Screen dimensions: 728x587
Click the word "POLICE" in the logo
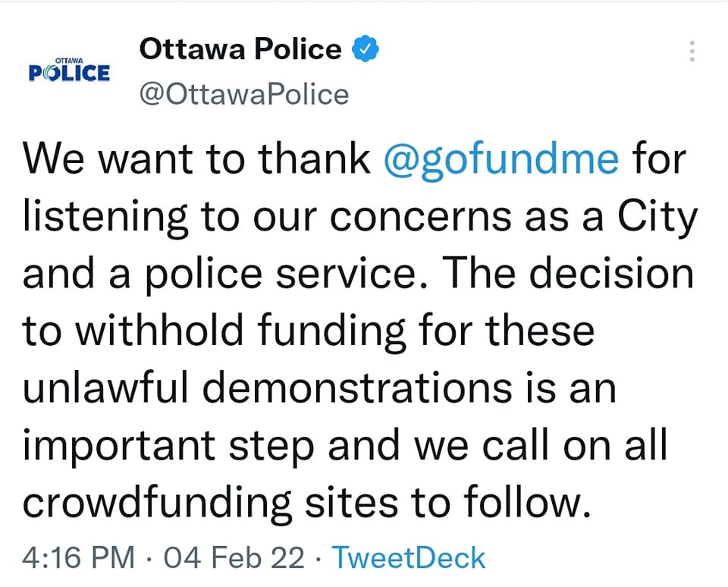[x=69, y=74]
